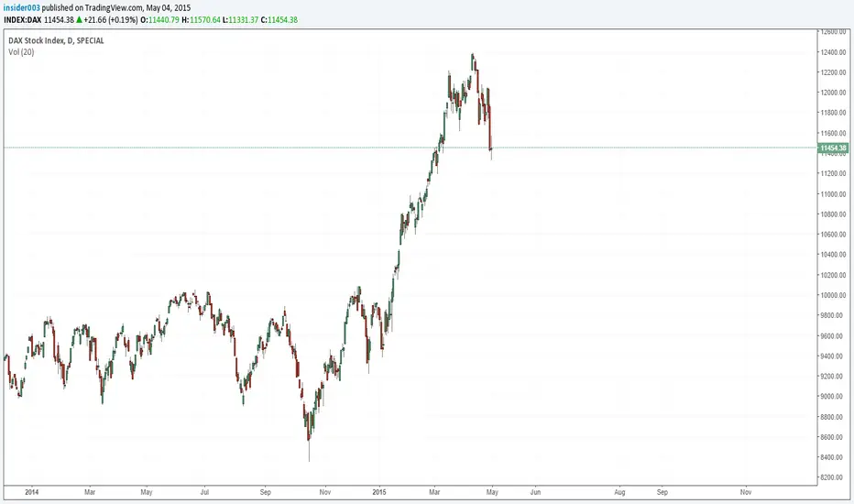Click the May label next to Jun
Image resolution: width=854 pixels, height=504 pixels.
click(492, 492)
